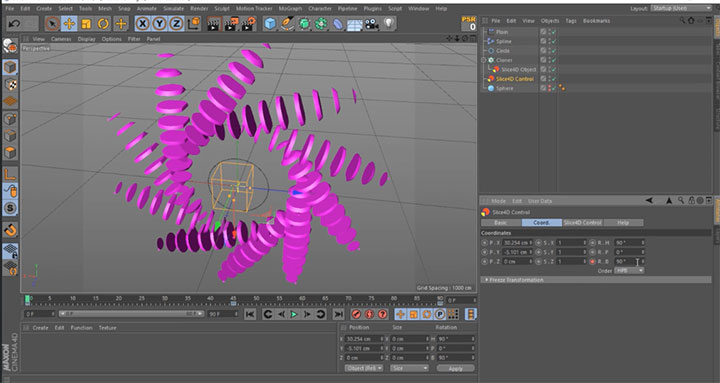This screenshot has width=720, height=383.
Task: Go to the start of animation
Action: pyautogui.click(x=250, y=315)
